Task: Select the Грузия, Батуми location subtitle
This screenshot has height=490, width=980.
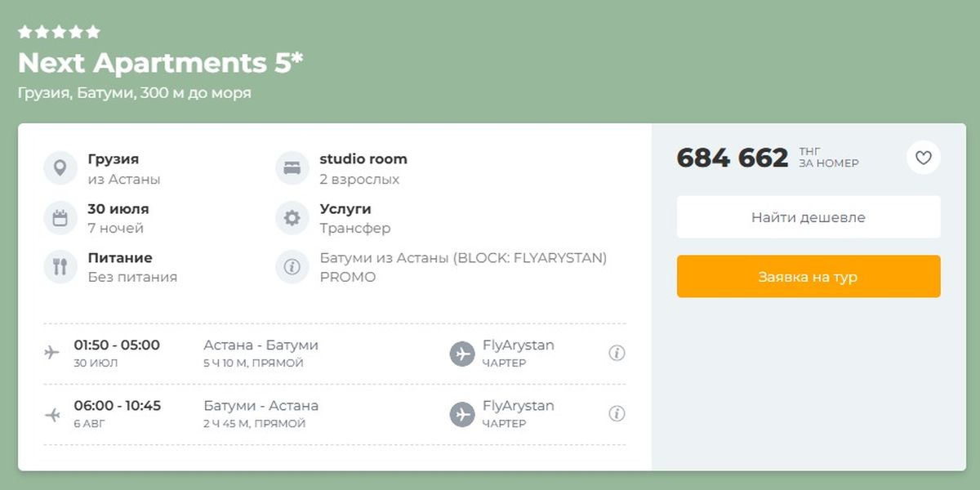Action: [x=135, y=93]
